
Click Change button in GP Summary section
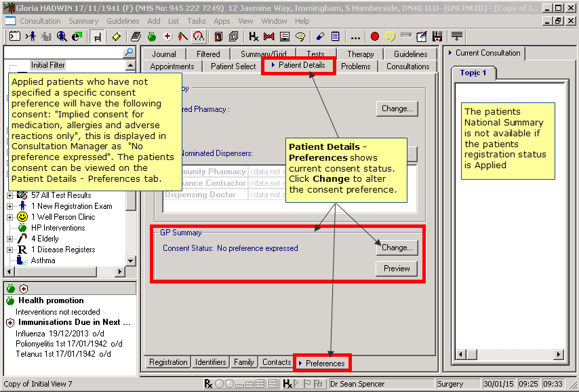click(397, 248)
